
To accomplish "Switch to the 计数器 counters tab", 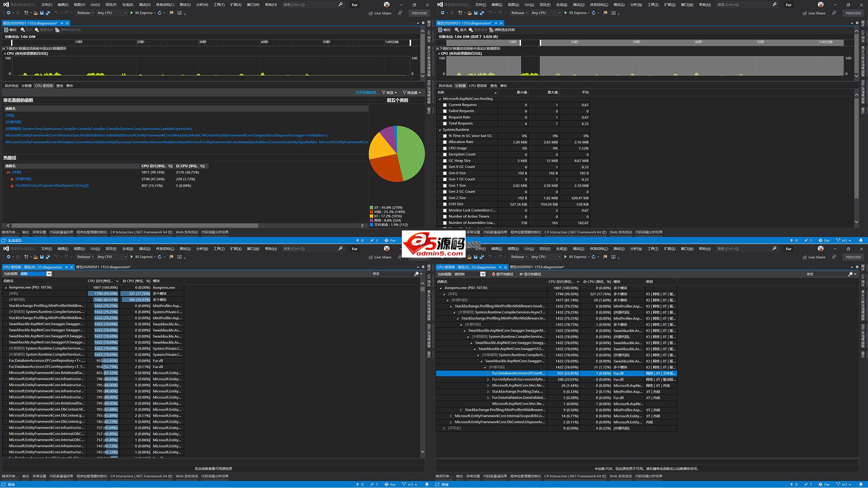I will [27, 86].
